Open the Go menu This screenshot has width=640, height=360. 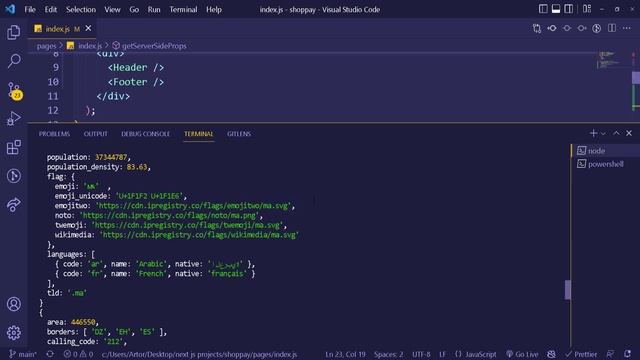(134, 9)
